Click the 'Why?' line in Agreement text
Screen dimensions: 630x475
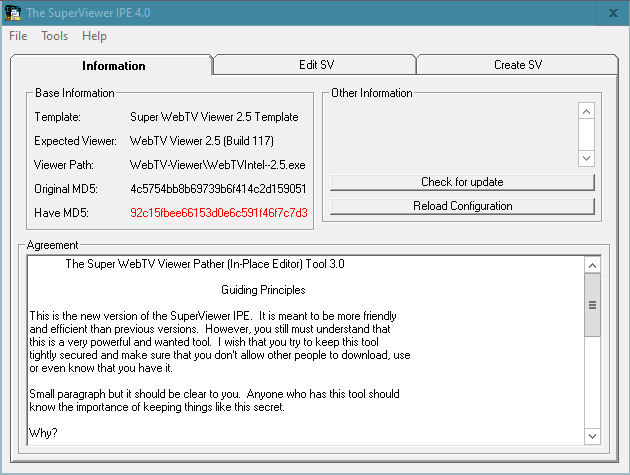(x=43, y=433)
